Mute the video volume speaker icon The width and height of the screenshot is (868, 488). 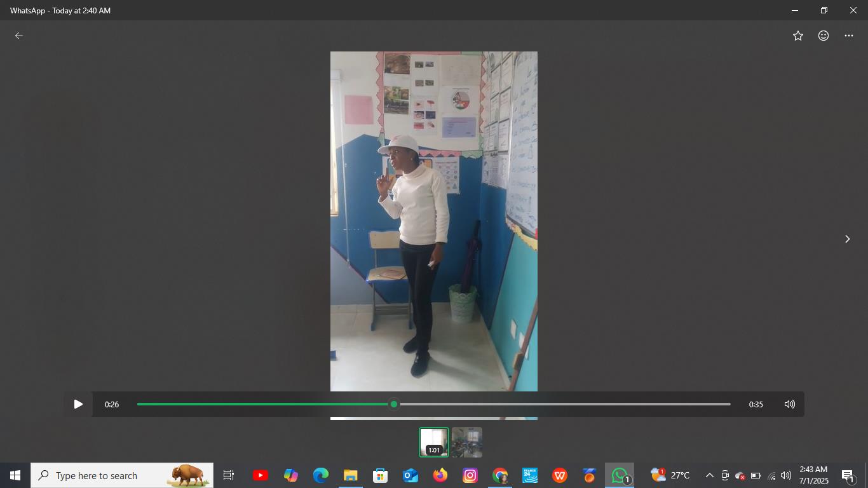[x=789, y=404]
